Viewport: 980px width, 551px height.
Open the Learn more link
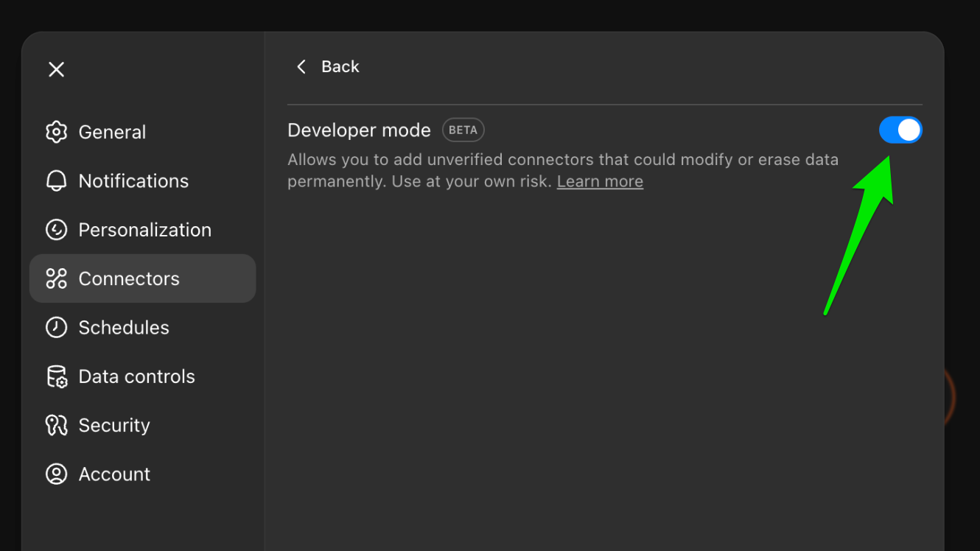pos(599,180)
